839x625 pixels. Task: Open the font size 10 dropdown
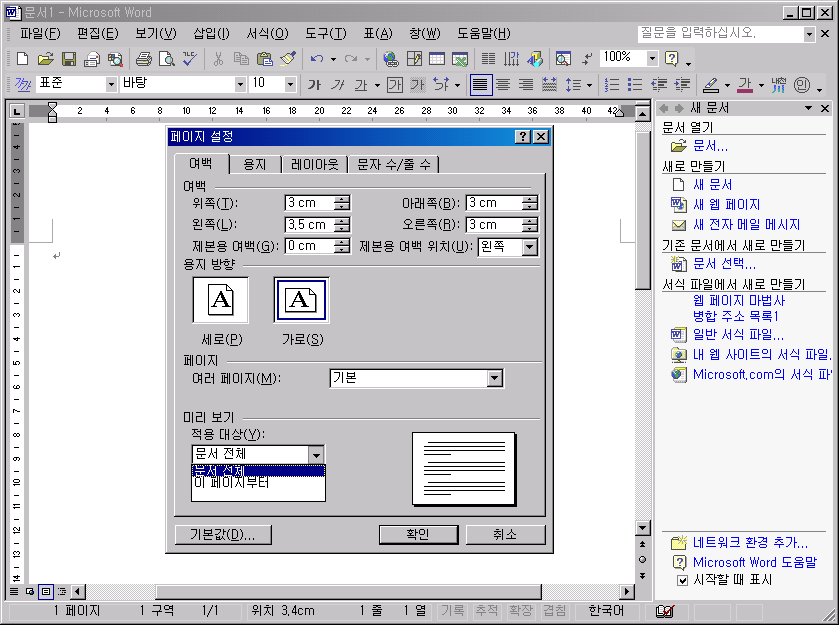[x=290, y=84]
